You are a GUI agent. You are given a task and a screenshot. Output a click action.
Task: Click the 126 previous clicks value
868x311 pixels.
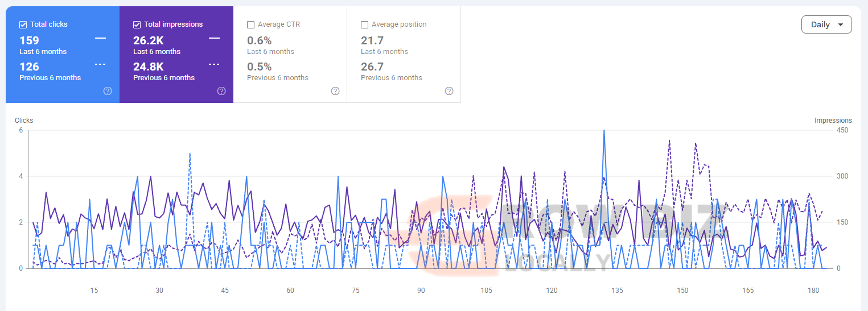coord(29,67)
